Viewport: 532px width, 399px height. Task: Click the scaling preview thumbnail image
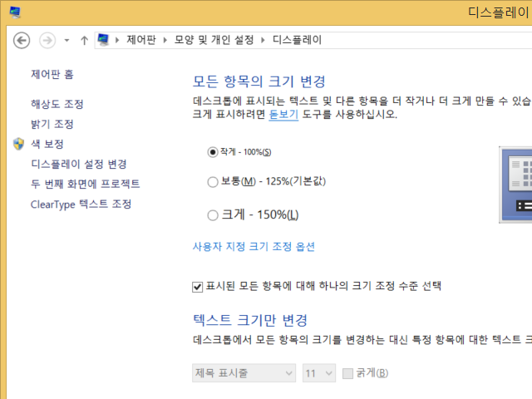tap(515, 185)
